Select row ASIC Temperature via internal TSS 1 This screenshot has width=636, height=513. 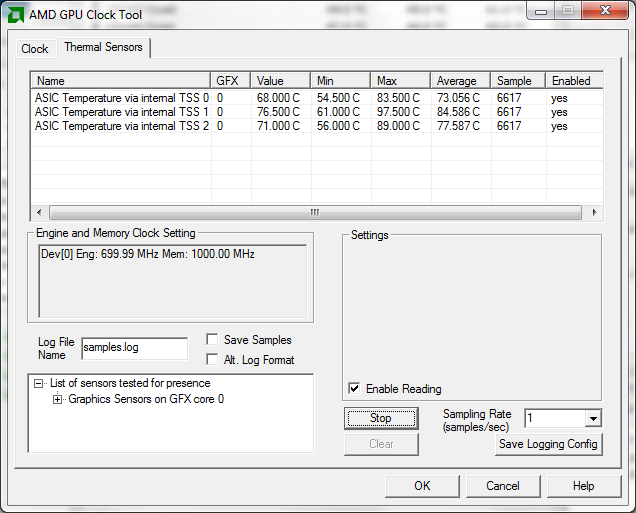(x=317, y=112)
